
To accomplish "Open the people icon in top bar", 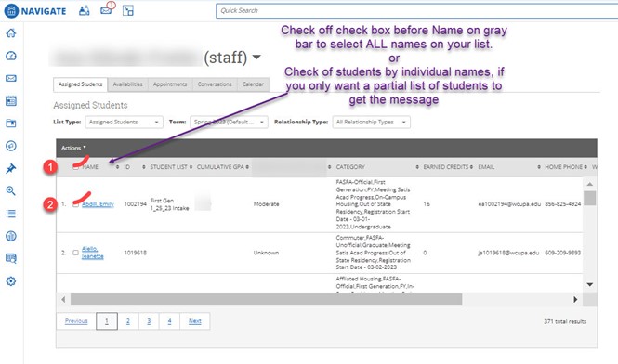I will coord(84,10).
